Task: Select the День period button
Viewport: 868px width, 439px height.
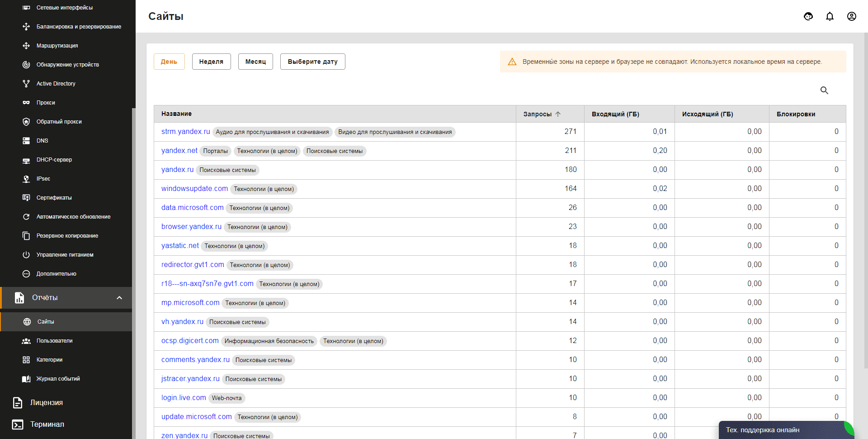Action: [x=169, y=62]
